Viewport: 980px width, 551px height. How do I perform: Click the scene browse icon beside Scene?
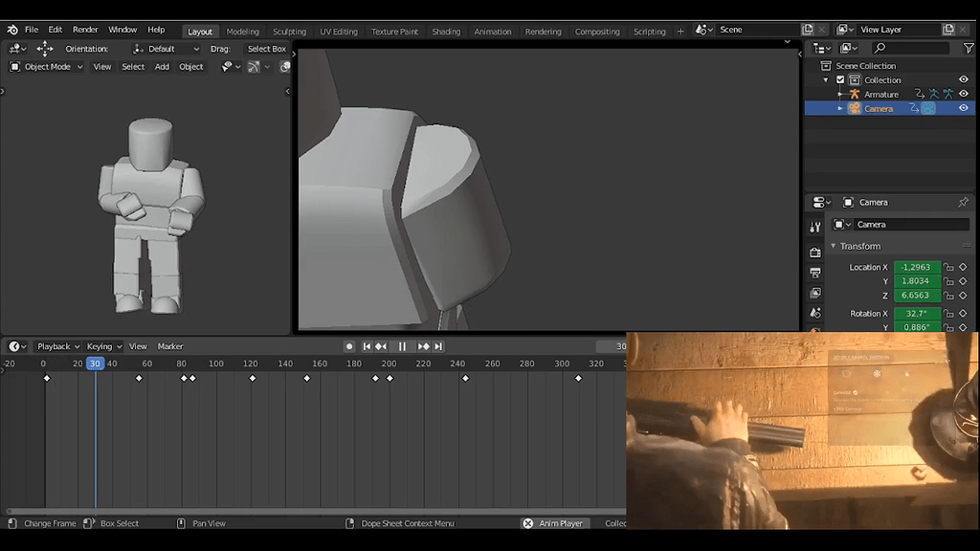tap(703, 30)
